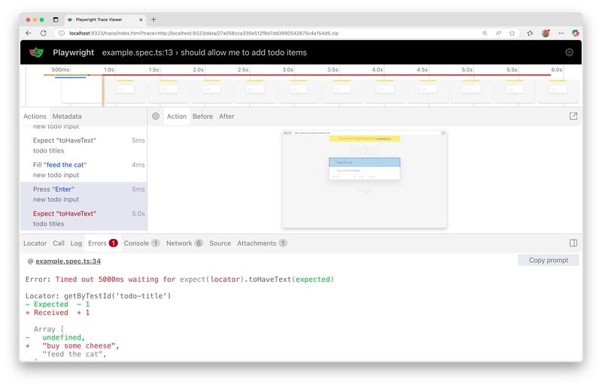Open the settings gear in the Playwright header
The height and width of the screenshot is (387, 602).
[569, 52]
